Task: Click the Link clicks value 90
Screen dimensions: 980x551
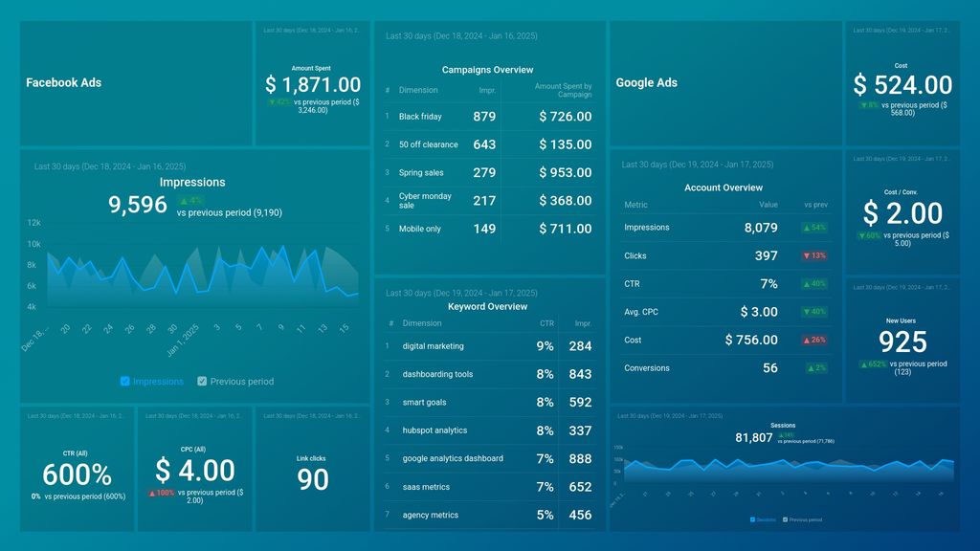Action: (x=313, y=479)
